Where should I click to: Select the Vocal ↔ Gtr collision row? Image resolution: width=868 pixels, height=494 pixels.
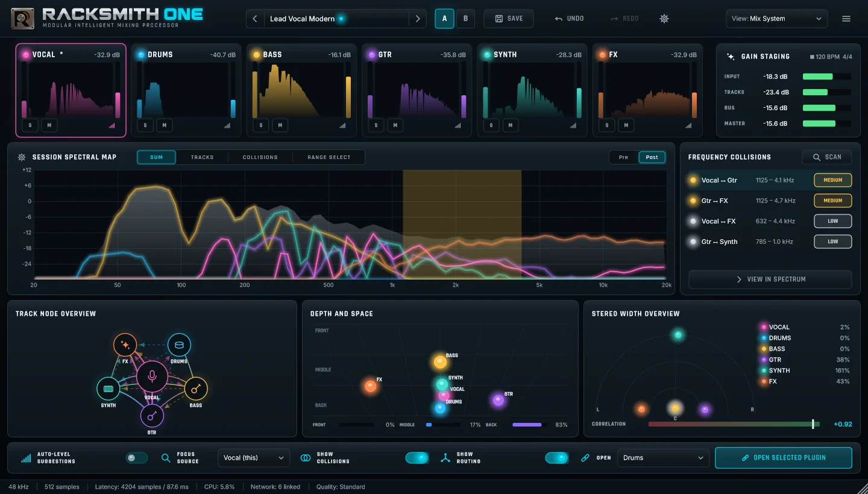[x=770, y=180]
